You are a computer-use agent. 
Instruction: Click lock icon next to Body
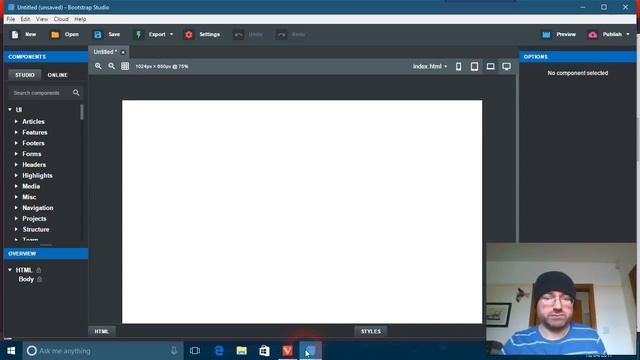click(40, 279)
